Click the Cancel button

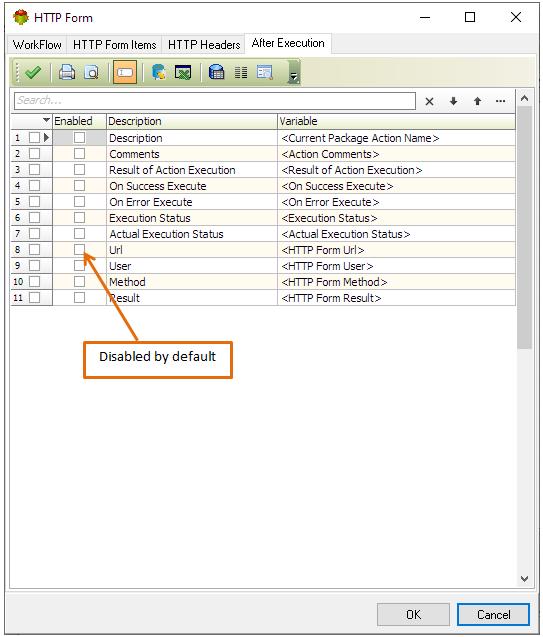(x=493, y=615)
